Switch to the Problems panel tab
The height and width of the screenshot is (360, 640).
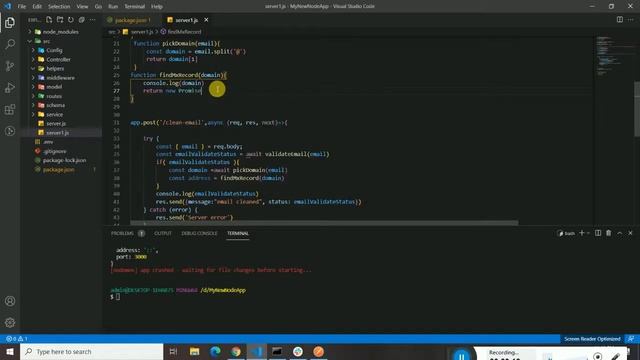pos(128,233)
